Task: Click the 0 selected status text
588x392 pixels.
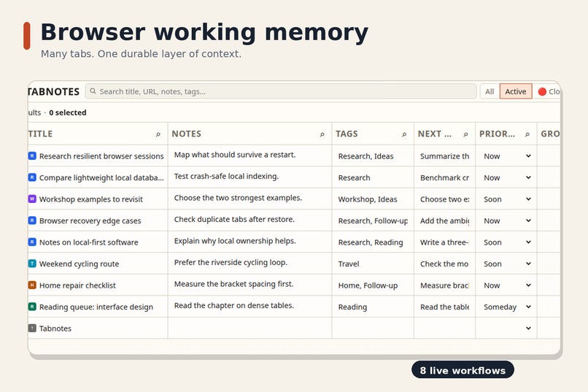Action: pos(68,112)
